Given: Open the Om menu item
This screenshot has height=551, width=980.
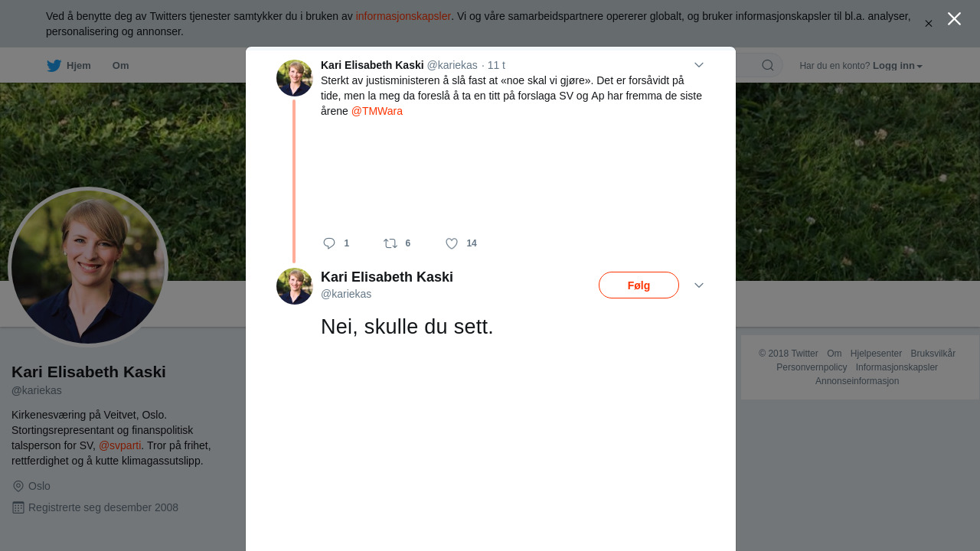Looking at the screenshot, I should coord(120,66).
